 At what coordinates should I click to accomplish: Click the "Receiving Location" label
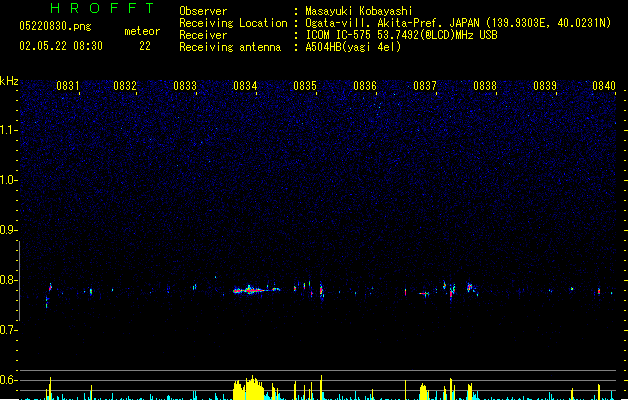233,23
